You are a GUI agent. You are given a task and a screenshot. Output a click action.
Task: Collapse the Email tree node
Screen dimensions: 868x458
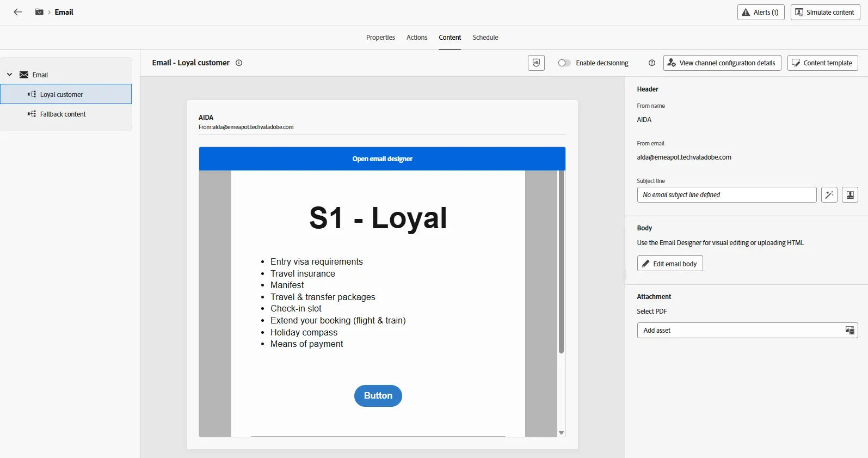point(9,75)
